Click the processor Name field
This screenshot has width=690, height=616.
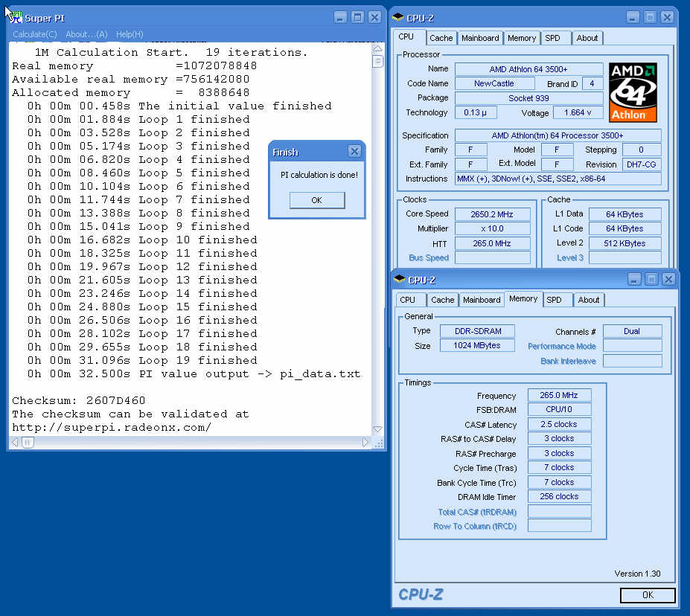(528, 69)
